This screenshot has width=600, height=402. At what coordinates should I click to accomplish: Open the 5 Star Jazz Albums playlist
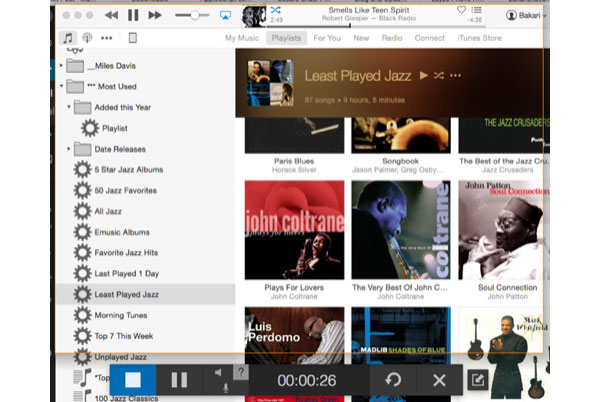(x=119, y=169)
